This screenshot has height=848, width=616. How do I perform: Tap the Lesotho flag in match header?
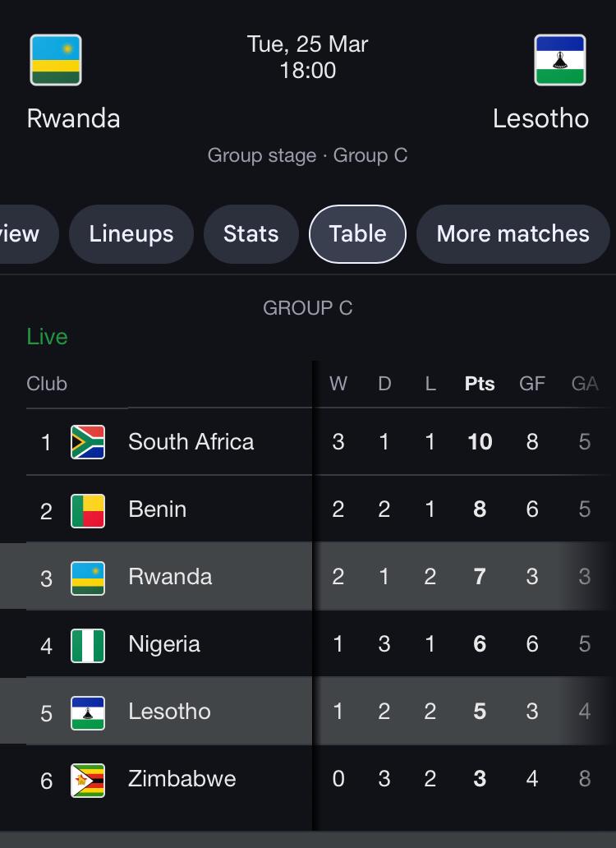559,60
